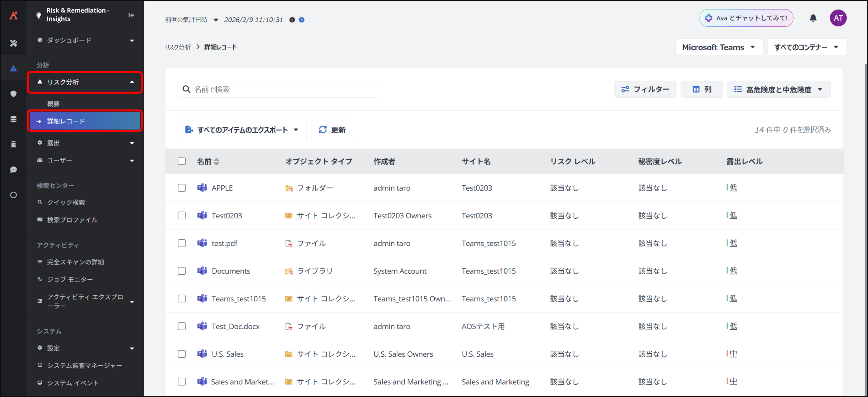Expand the 高危険度と中危険度 dropdown
The image size is (868, 397).
pyautogui.click(x=778, y=90)
